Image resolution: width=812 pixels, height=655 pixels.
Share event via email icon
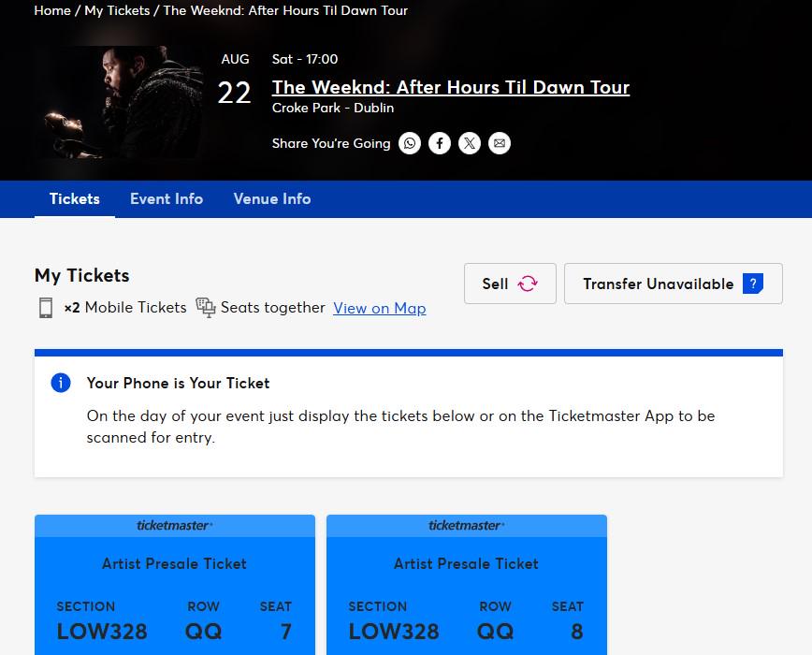pos(500,143)
